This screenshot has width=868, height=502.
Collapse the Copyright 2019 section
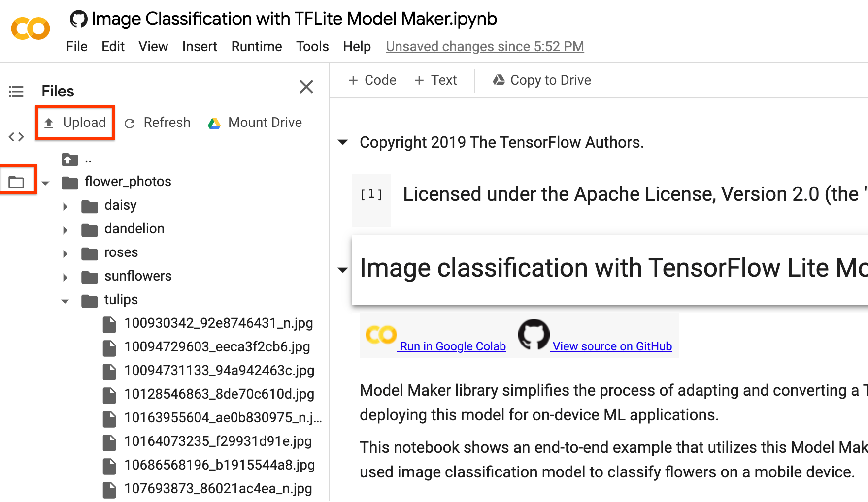tap(343, 142)
